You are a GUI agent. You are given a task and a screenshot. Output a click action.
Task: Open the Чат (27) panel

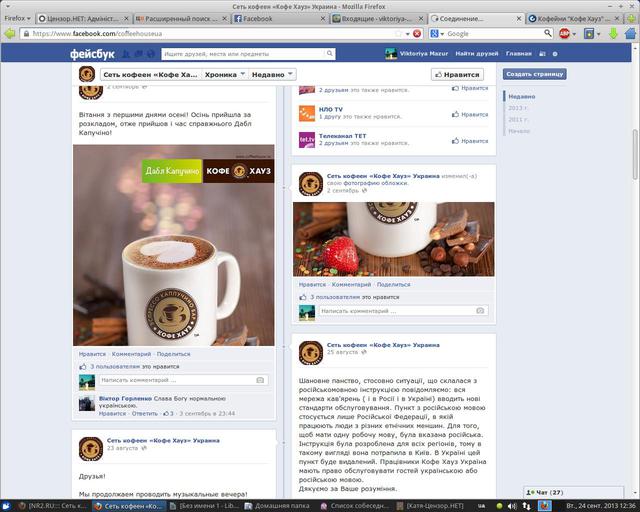tap(573, 492)
